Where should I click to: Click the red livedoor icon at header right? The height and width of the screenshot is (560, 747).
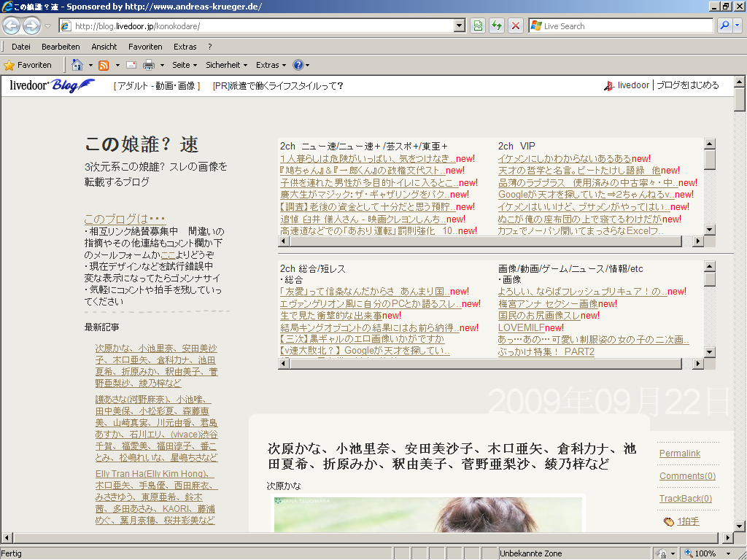pyautogui.click(x=609, y=86)
